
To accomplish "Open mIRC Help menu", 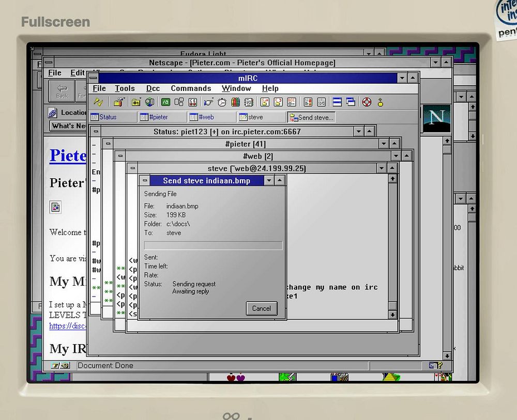I will pyautogui.click(x=270, y=88).
